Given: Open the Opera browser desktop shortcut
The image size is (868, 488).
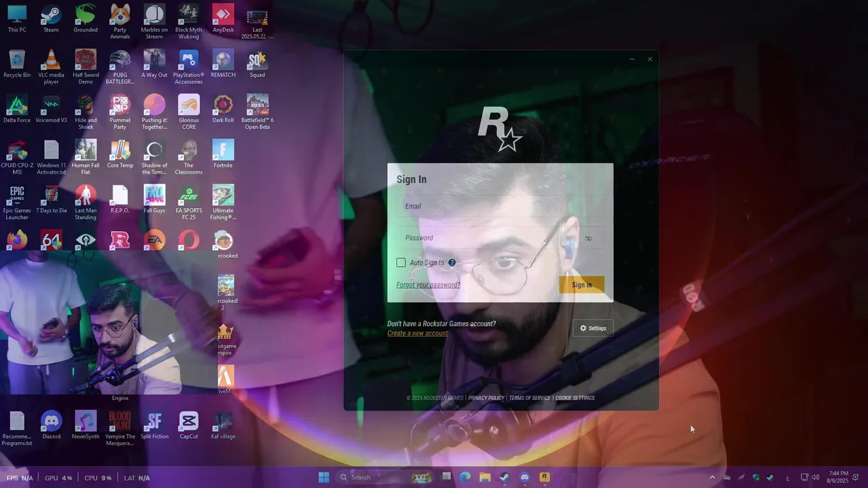Looking at the screenshot, I should [x=189, y=240].
